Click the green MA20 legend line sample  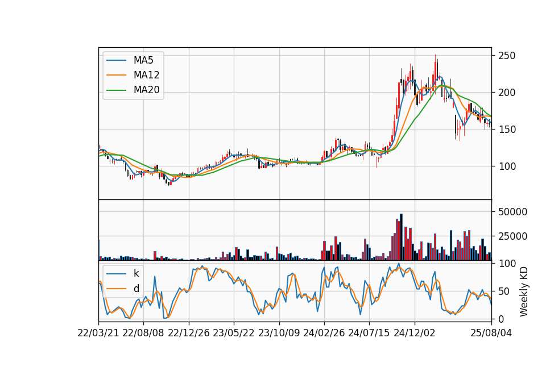116,90
